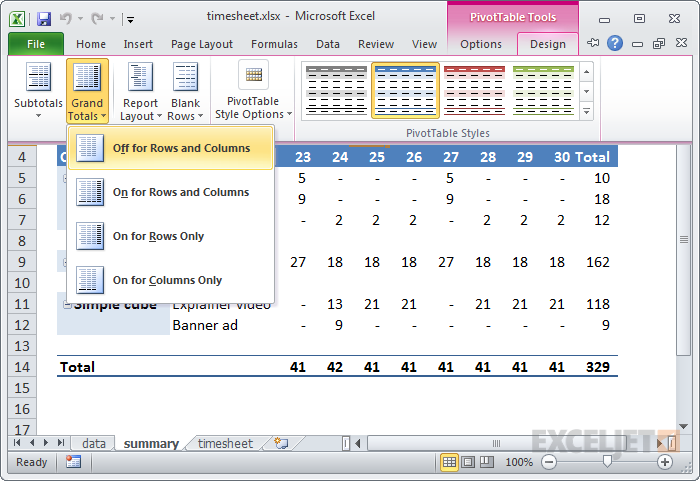Undo the last action

[66, 19]
